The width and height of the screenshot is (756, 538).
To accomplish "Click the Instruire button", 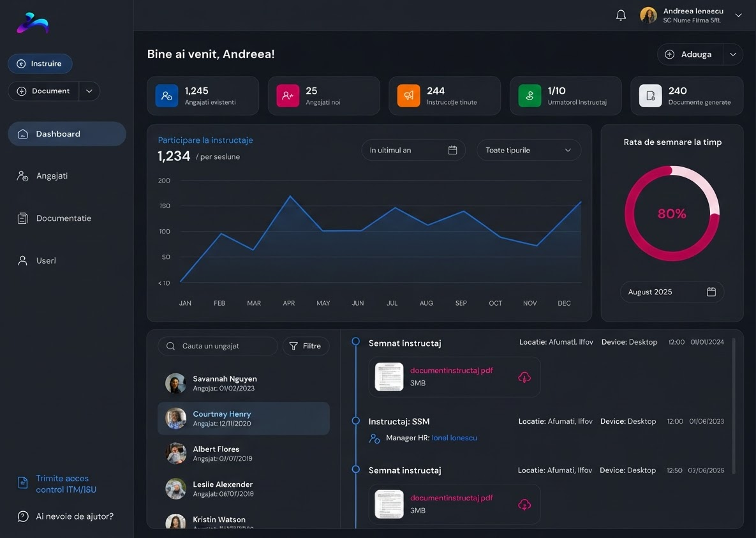I will pos(40,64).
